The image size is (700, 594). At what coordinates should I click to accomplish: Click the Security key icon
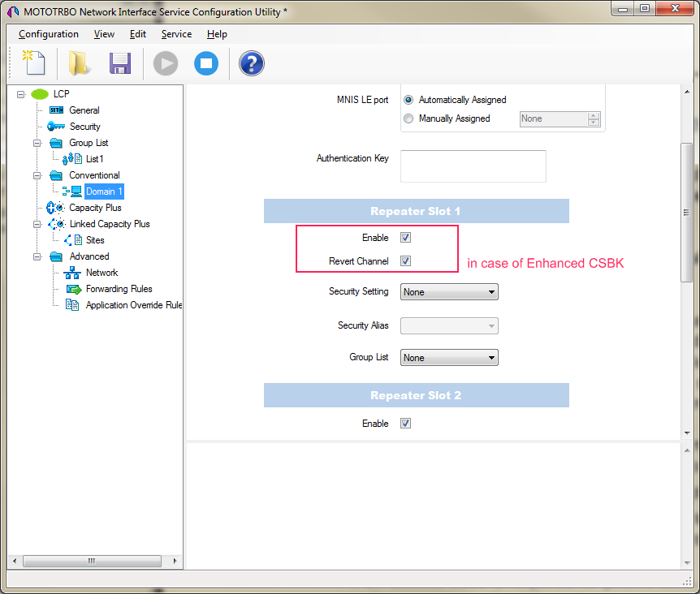pyautogui.click(x=56, y=127)
